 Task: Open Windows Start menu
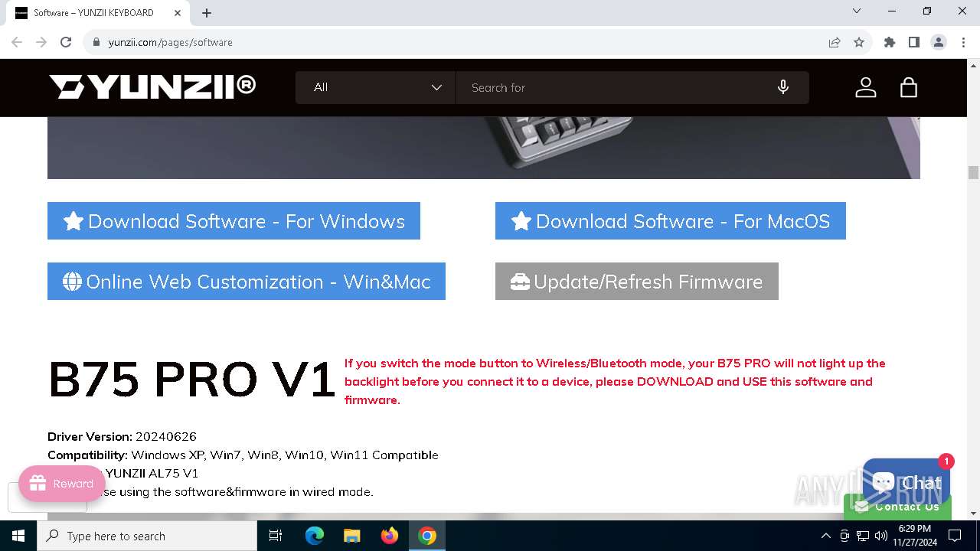click(x=18, y=536)
